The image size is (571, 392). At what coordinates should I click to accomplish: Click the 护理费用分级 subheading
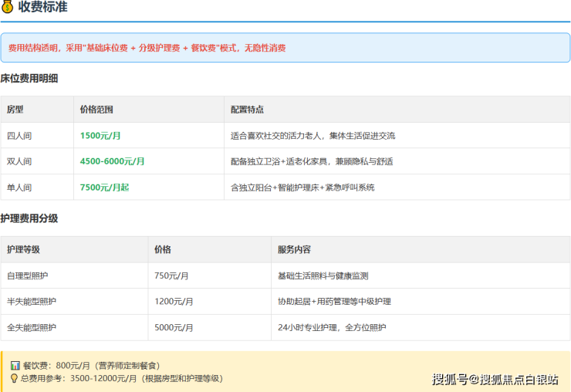point(29,218)
